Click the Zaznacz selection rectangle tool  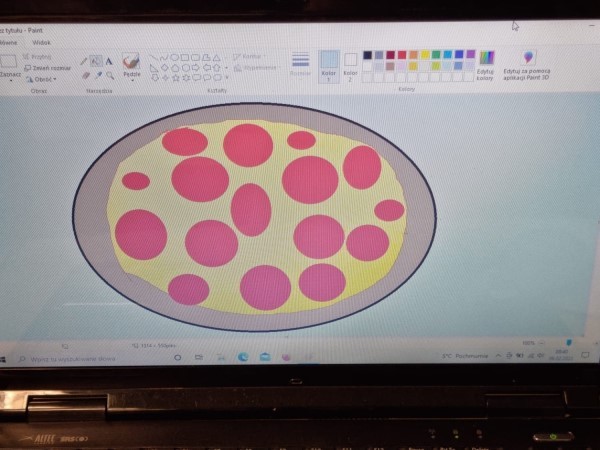8,61
